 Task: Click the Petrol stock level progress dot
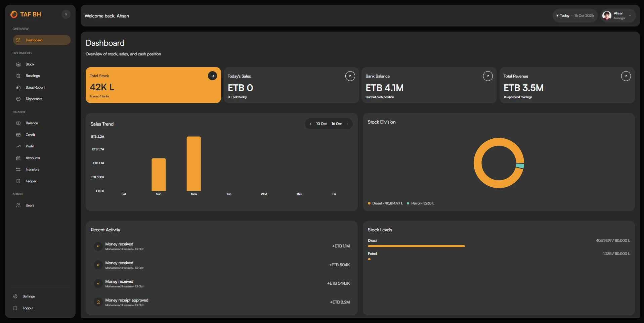point(369,259)
